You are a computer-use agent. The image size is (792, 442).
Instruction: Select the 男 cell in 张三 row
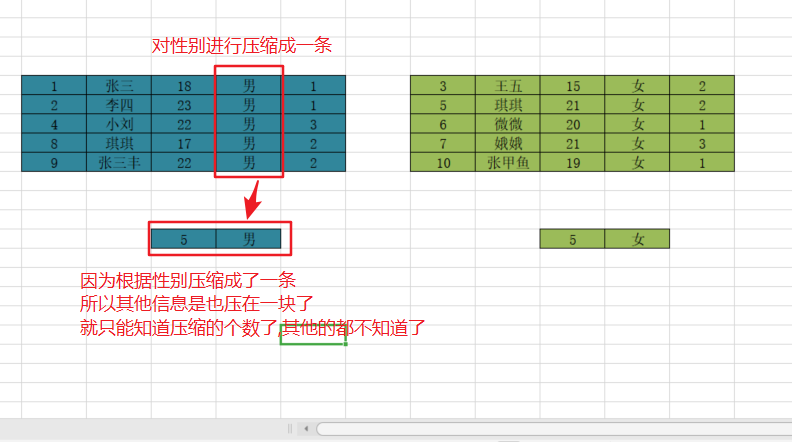(249, 85)
